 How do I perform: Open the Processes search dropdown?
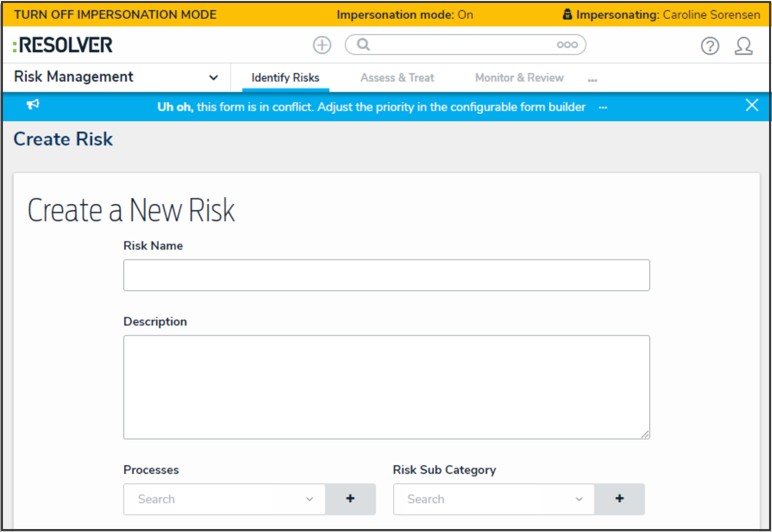[224, 499]
